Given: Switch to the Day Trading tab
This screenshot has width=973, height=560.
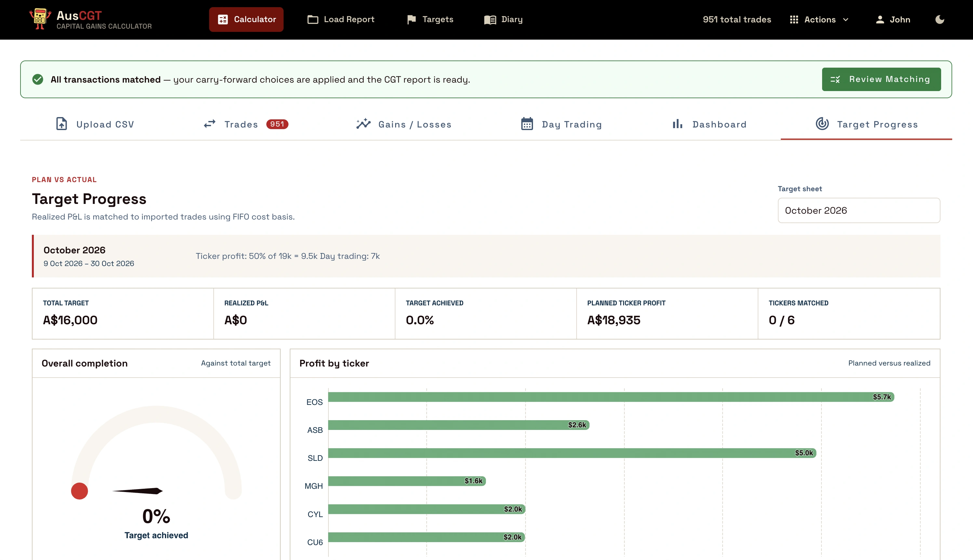Looking at the screenshot, I should [x=562, y=124].
